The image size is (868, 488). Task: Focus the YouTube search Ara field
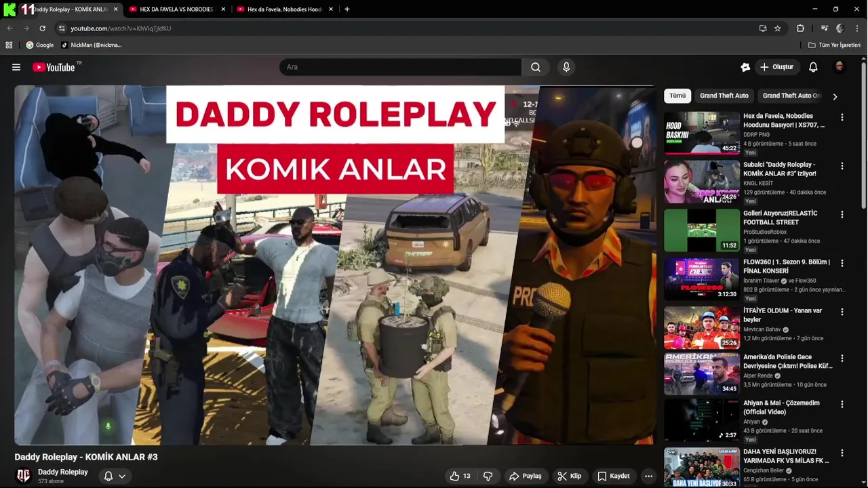(x=400, y=67)
